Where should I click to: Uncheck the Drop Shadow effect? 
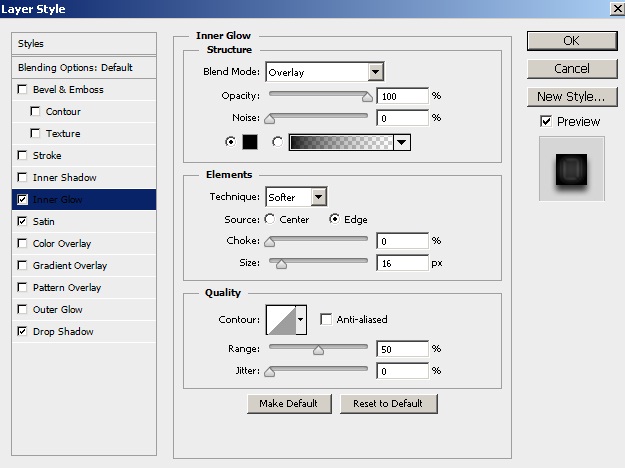[x=23, y=332]
